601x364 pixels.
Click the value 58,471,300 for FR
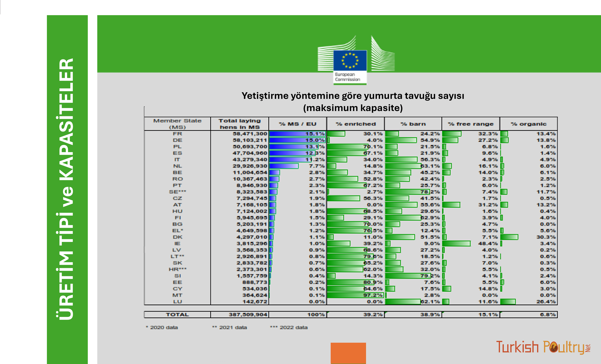coord(250,134)
